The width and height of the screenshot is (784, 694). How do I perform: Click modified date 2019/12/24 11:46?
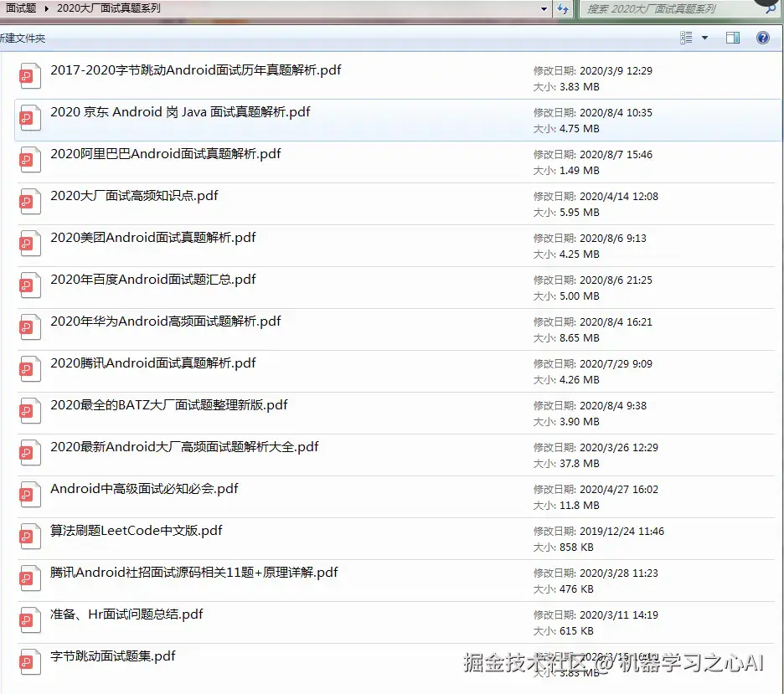point(622,532)
